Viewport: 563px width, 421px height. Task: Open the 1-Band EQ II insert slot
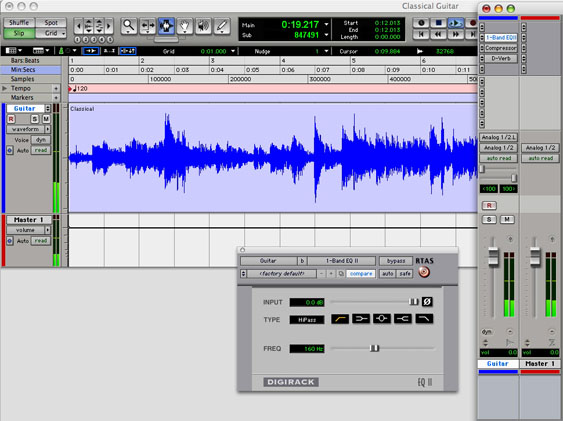(501, 37)
